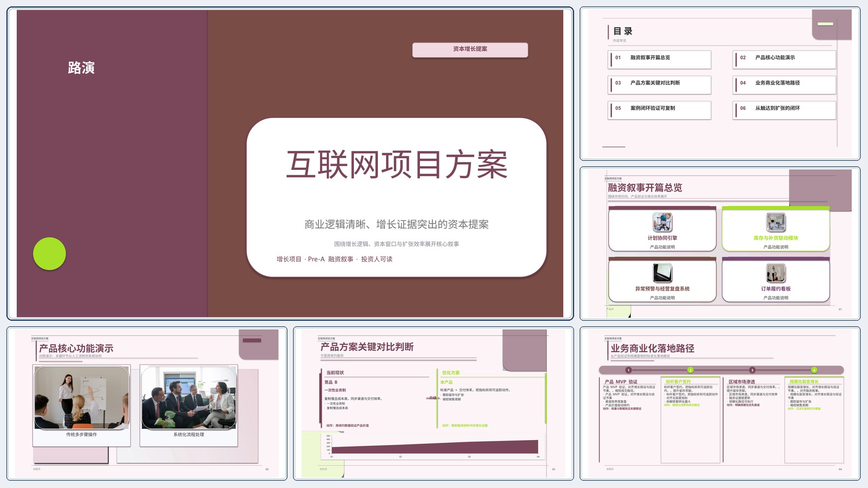868x488 pixels.
Task: Open the 产品核心功能演示 slide thumbnail
Action: [x=147, y=404]
